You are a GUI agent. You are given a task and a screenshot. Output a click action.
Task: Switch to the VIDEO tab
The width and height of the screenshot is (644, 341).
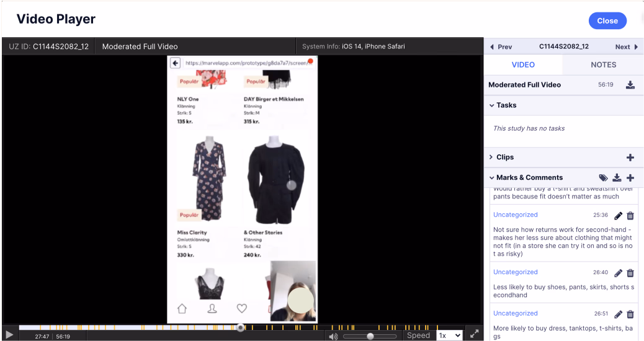(x=523, y=65)
